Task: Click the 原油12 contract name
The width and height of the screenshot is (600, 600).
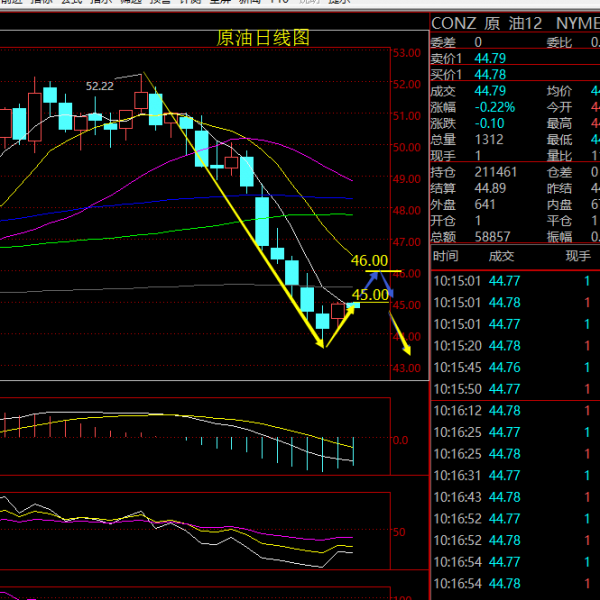Action: coord(513,24)
